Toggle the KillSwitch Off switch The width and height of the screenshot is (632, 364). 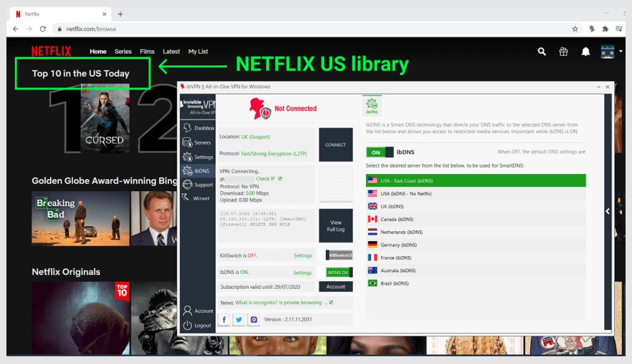(x=339, y=255)
